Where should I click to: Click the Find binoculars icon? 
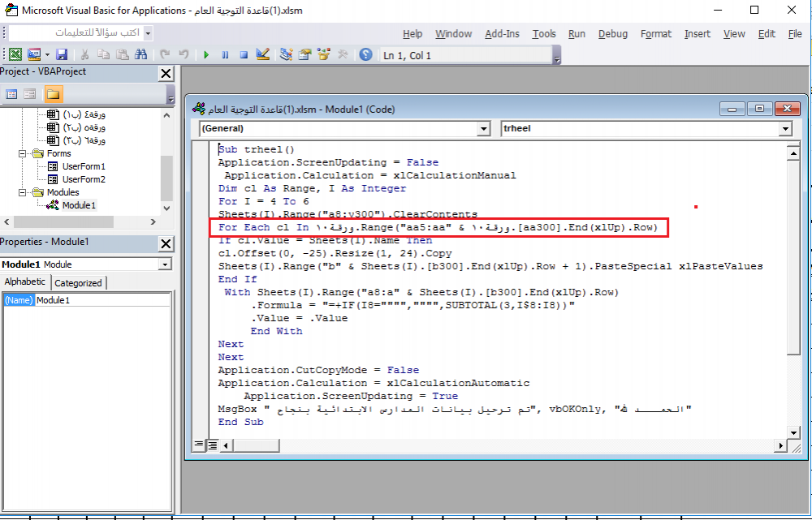141,54
